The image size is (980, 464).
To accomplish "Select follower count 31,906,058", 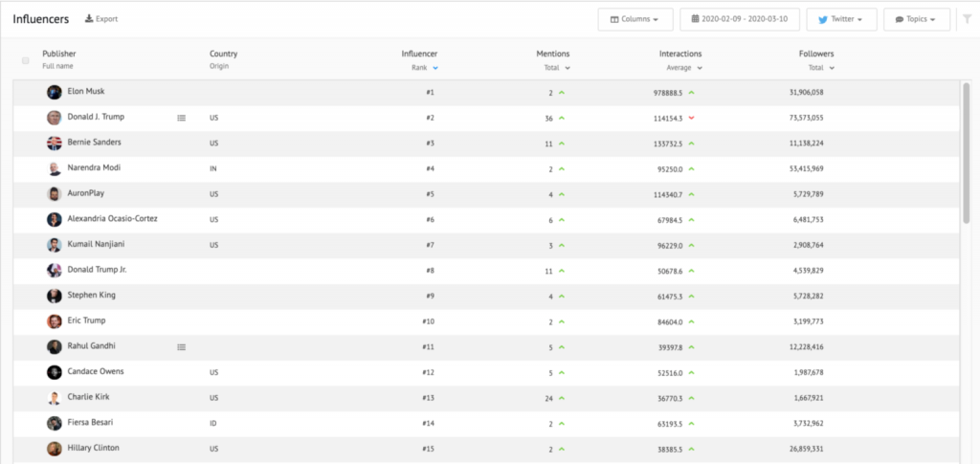I will click(x=806, y=93).
